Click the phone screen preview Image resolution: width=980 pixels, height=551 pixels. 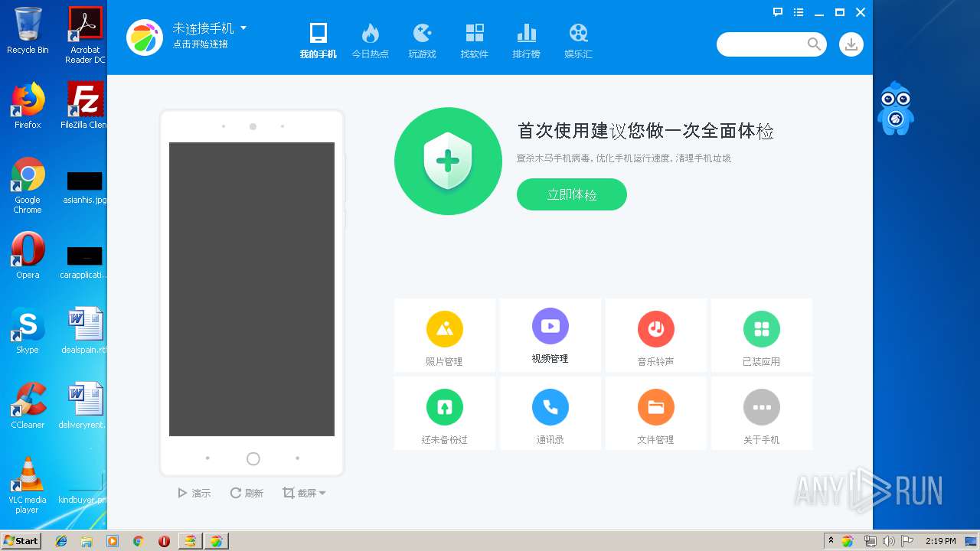click(x=252, y=289)
